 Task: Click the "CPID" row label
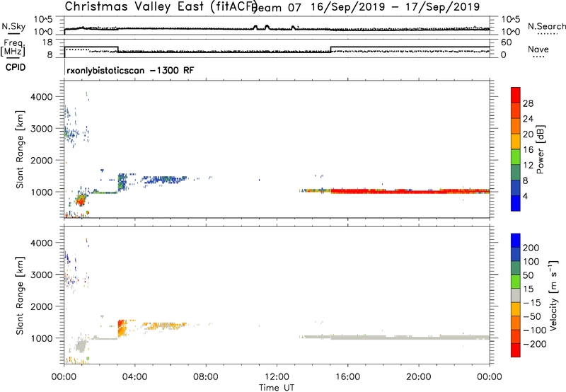point(16,67)
